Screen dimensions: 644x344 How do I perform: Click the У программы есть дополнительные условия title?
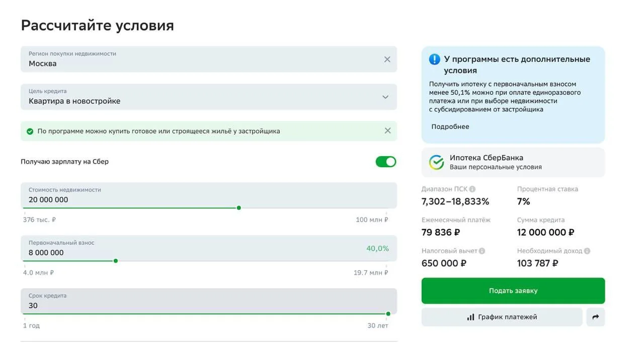pyautogui.click(x=517, y=64)
